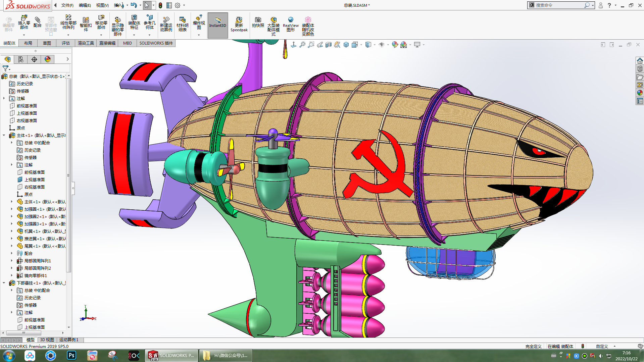Open the ConfigurationManager tab icon
This screenshot has height=362, width=644.
click(21, 59)
